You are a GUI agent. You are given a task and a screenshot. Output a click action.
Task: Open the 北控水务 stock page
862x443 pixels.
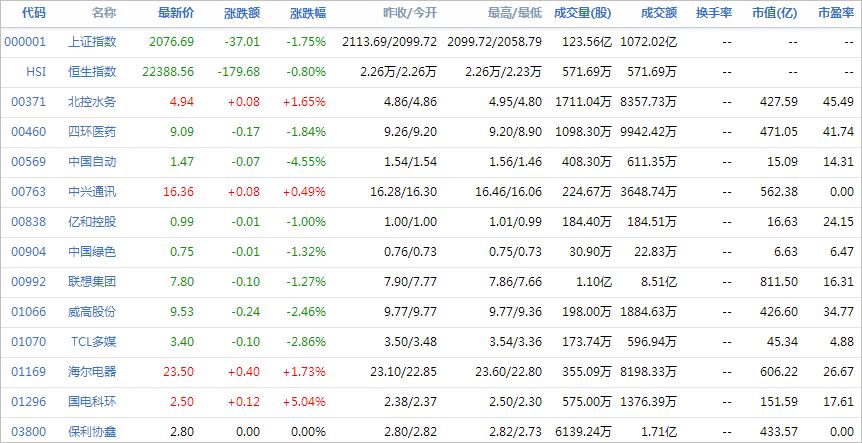point(92,102)
